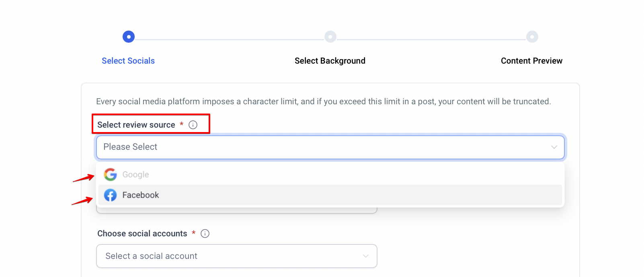The width and height of the screenshot is (644, 277).
Task: Click the Choose social accounts label
Action: (x=142, y=234)
